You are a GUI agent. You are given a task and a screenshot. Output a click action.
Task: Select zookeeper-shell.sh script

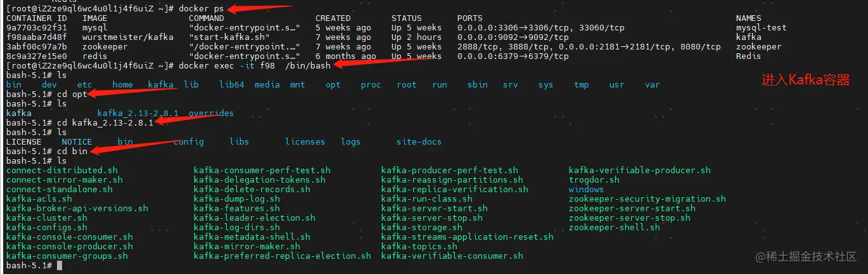coord(614,227)
